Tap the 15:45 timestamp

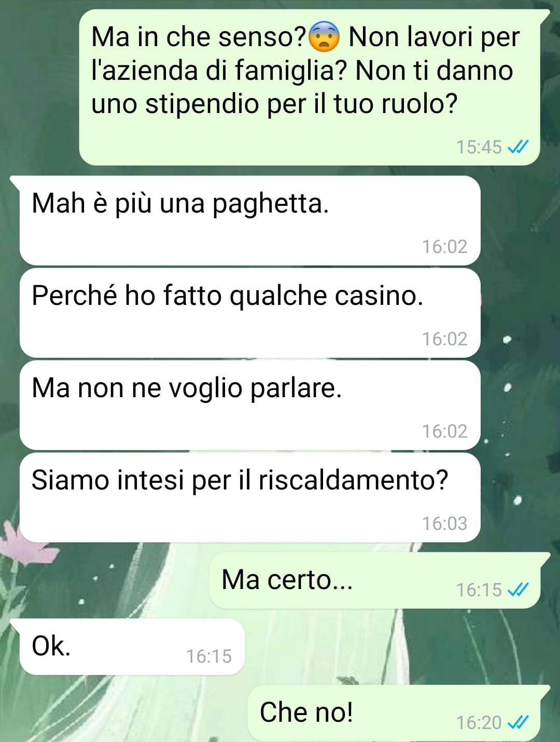[x=479, y=147]
